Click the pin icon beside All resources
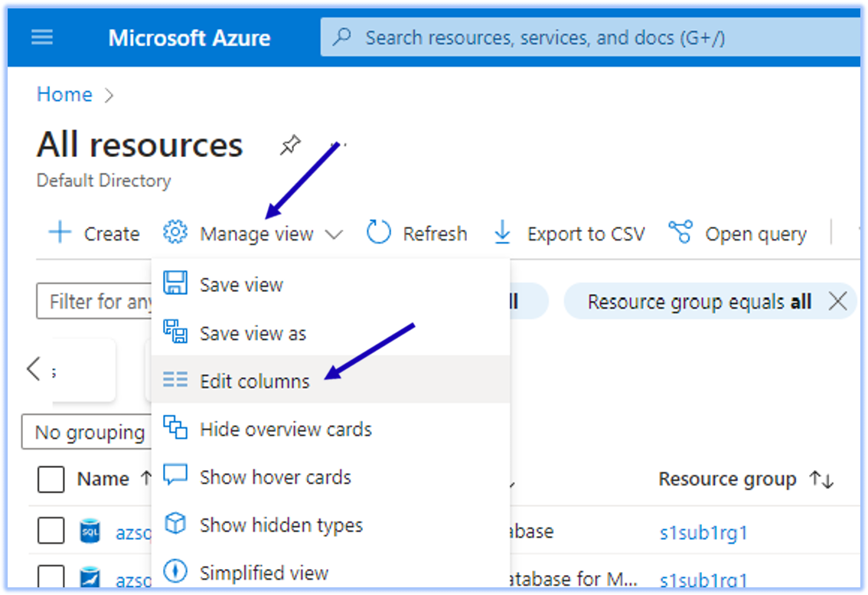The image size is (868, 595). [290, 145]
